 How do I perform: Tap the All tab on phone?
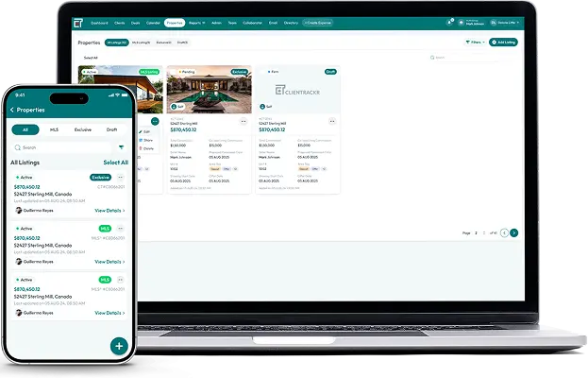click(x=25, y=129)
